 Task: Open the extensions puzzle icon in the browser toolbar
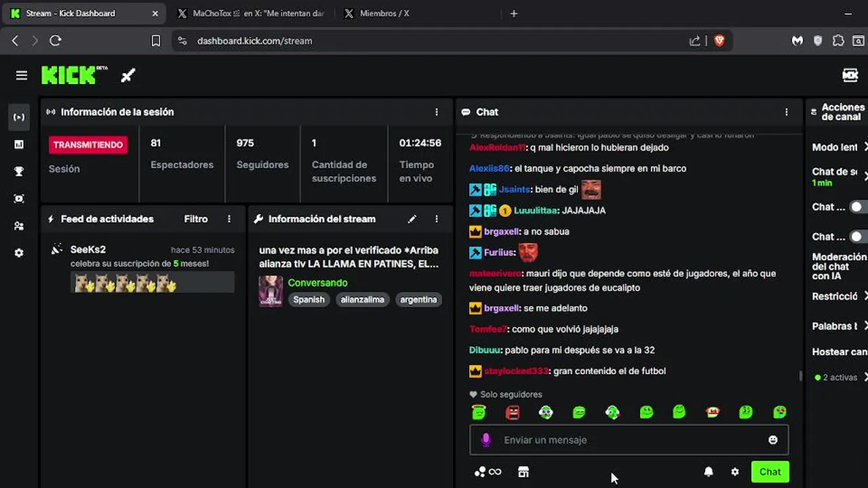tap(838, 41)
